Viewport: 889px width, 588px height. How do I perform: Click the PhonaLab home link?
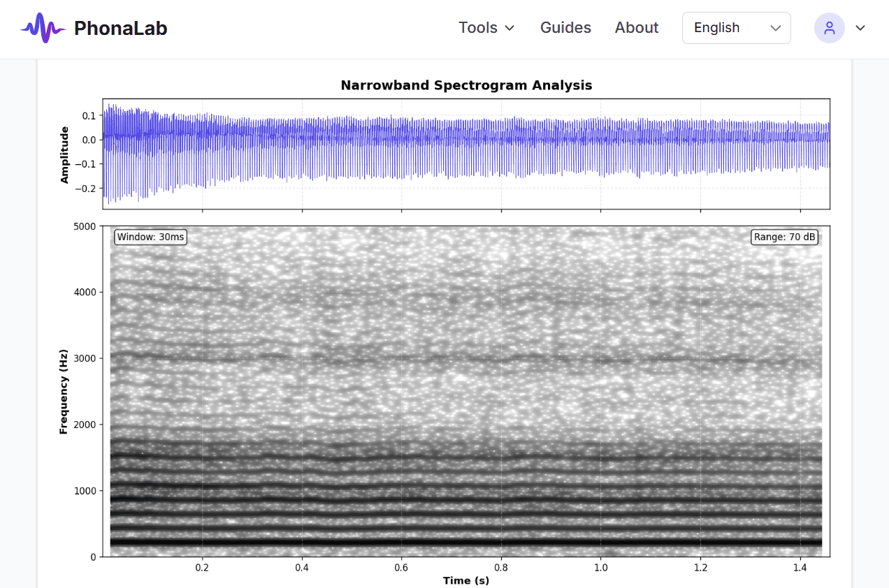pos(120,28)
